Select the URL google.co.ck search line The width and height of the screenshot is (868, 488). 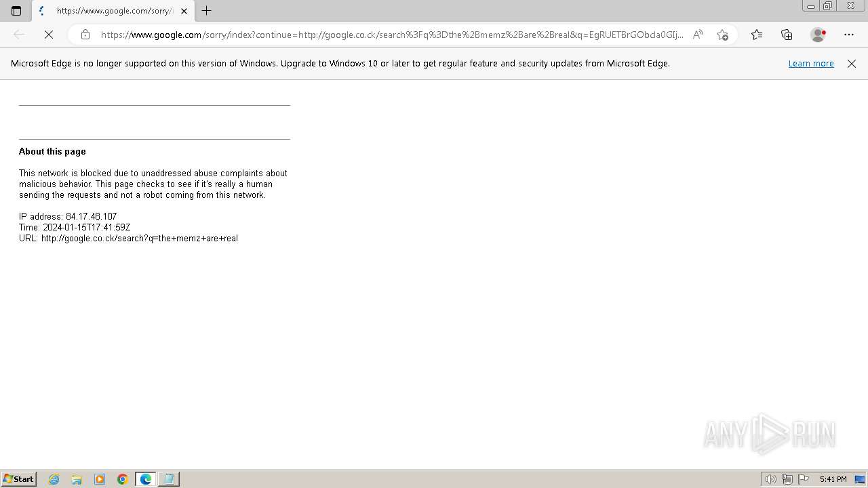(x=128, y=239)
